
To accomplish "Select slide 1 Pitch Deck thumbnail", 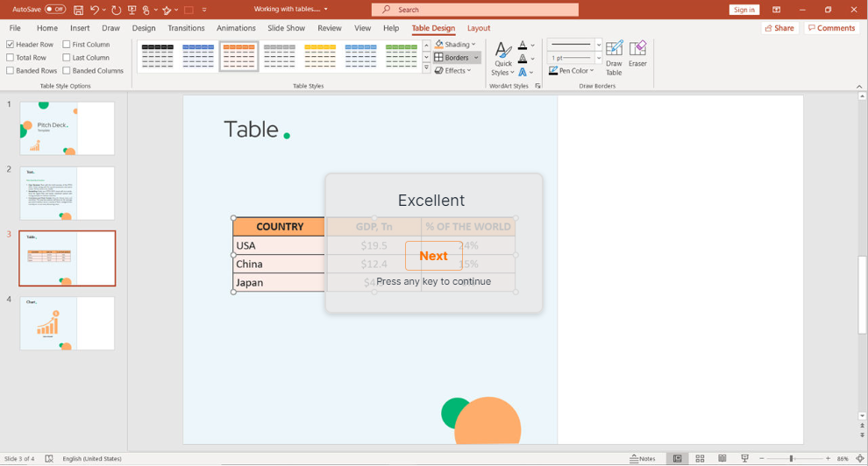I will point(67,128).
